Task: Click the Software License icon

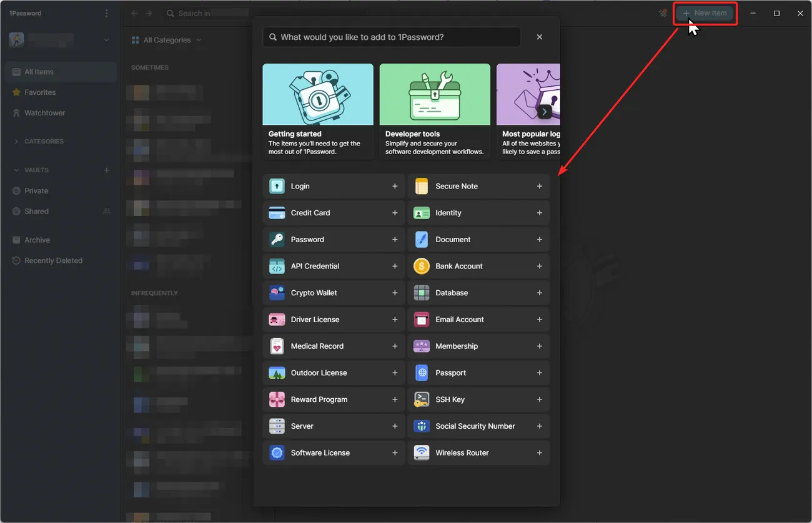Action: 277,453
